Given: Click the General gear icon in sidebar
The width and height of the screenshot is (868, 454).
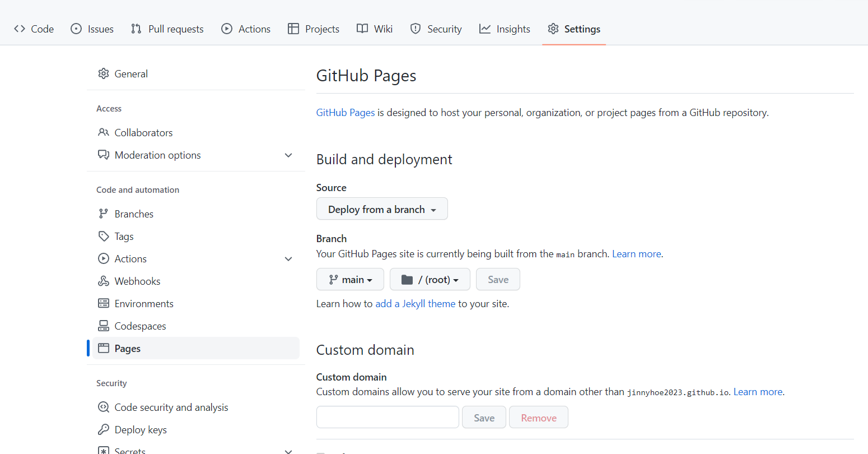Looking at the screenshot, I should pos(104,73).
